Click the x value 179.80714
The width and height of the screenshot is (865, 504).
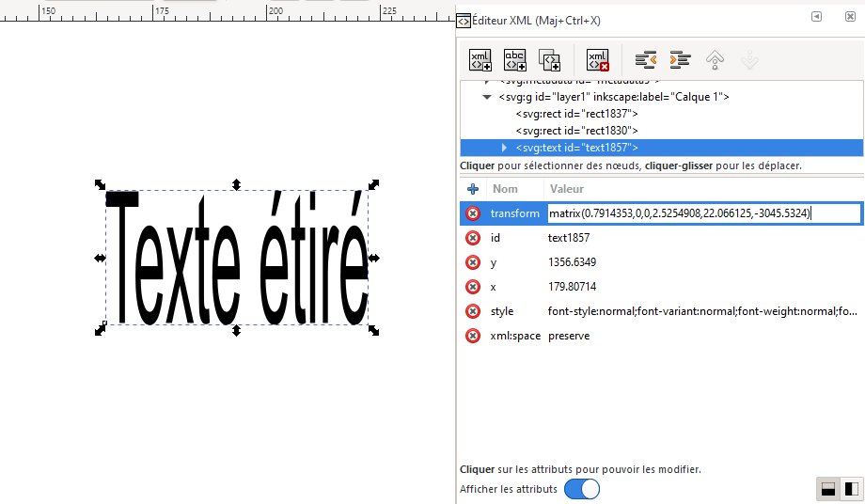click(x=572, y=287)
